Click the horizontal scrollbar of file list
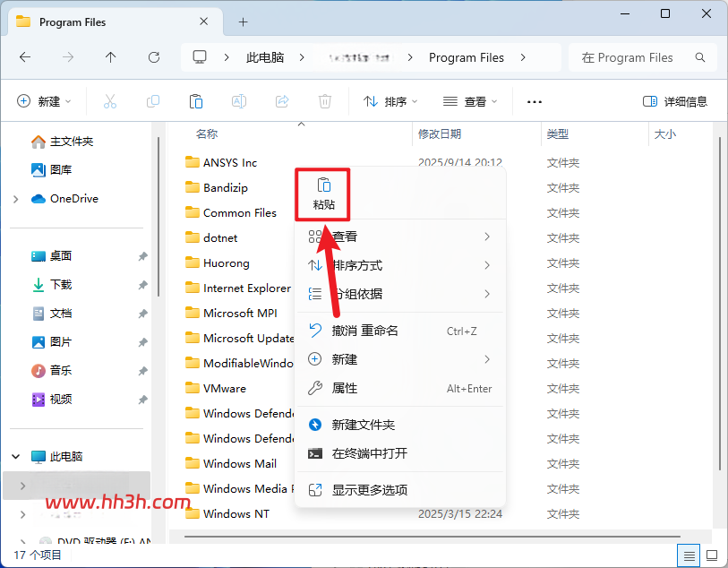This screenshot has height=568, width=728. pos(432,537)
